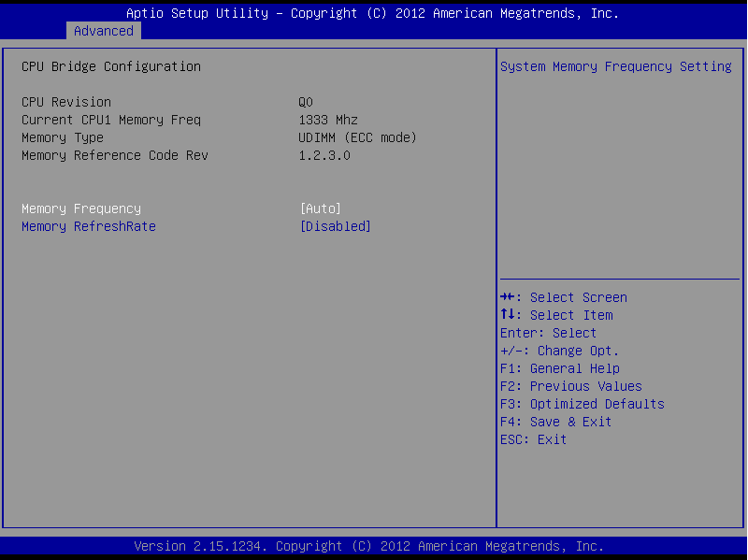Click the Memory Type label
This screenshot has width=748, height=560.
point(63,137)
